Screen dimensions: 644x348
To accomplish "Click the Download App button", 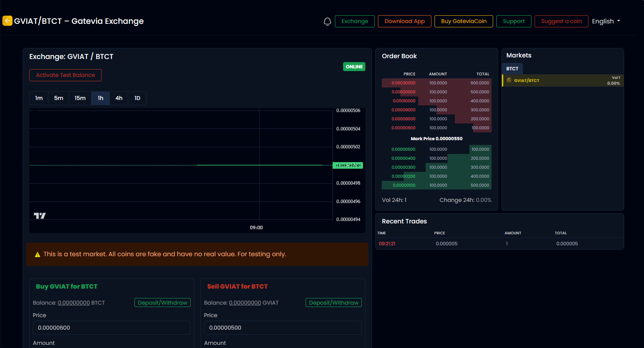I will (x=404, y=21).
